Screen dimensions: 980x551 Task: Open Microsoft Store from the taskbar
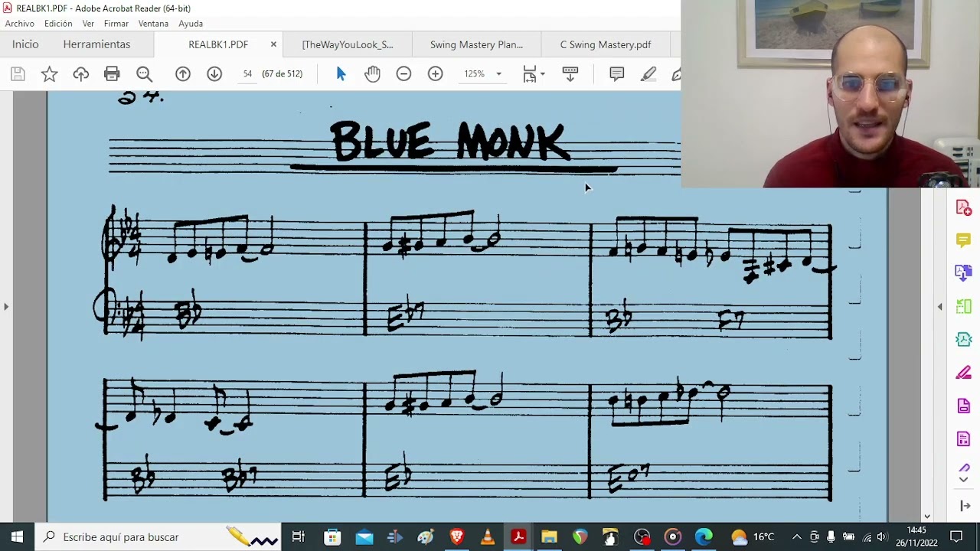(332, 536)
